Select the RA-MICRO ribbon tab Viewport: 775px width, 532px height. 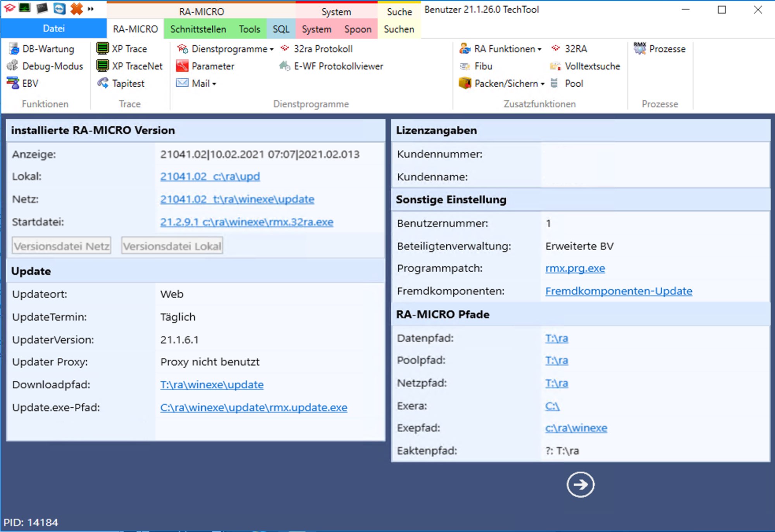click(x=136, y=29)
